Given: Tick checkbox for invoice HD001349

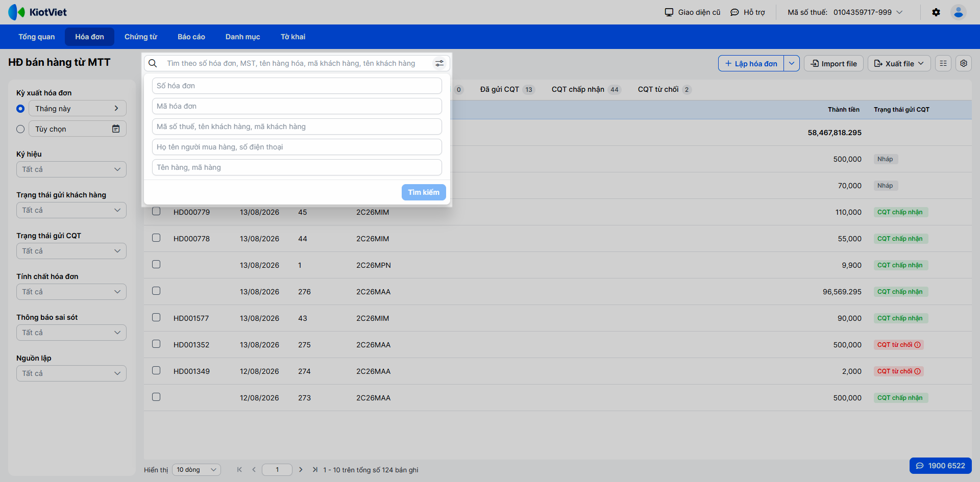Looking at the screenshot, I should pos(156,370).
